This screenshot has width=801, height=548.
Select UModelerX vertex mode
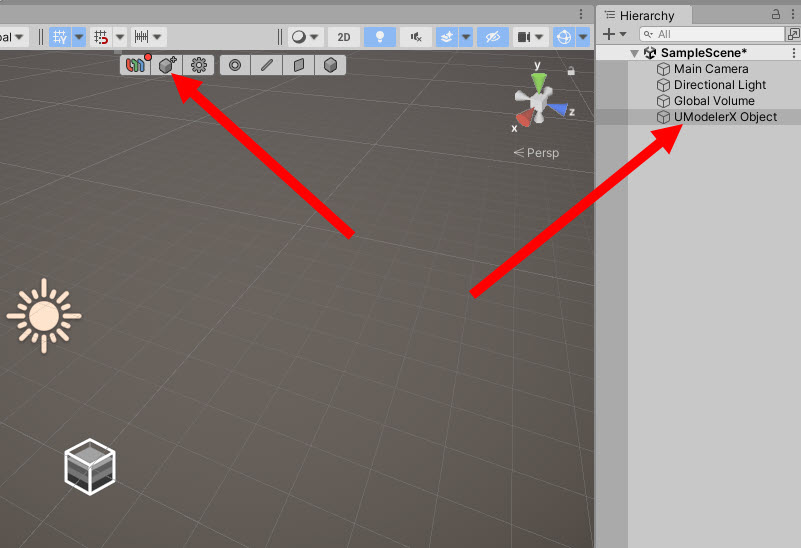coord(235,65)
